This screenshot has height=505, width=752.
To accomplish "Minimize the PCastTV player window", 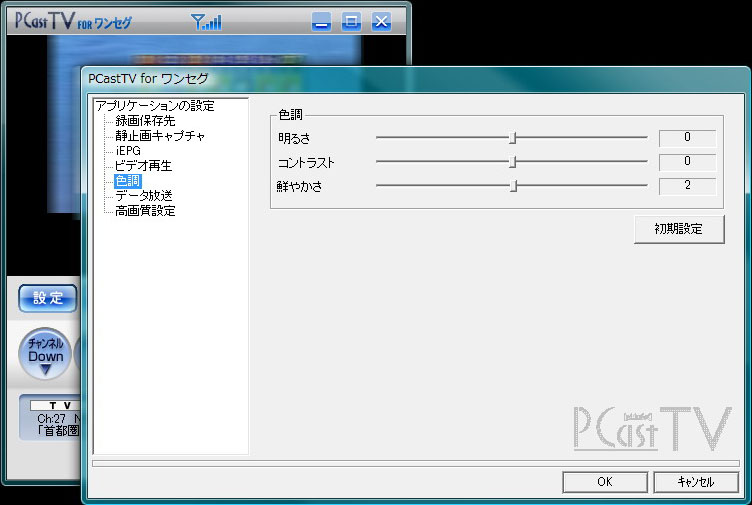I will (321, 21).
